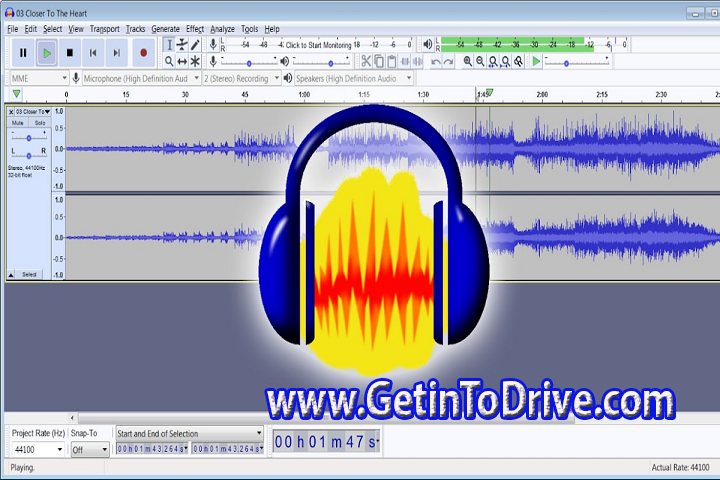Cut selection with the scissors icon
Image resolution: width=720 pixels, height=480 pixels.
tap(366, 61)
